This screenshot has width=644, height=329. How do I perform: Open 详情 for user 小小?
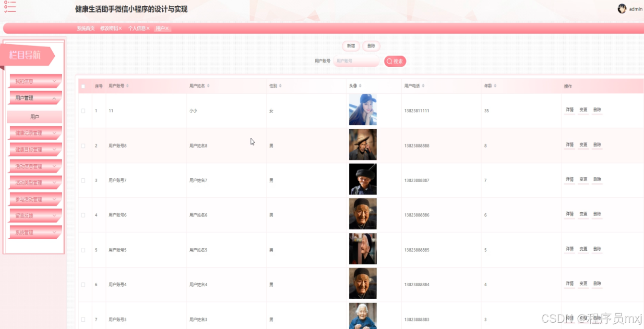(x=569, y=110)
